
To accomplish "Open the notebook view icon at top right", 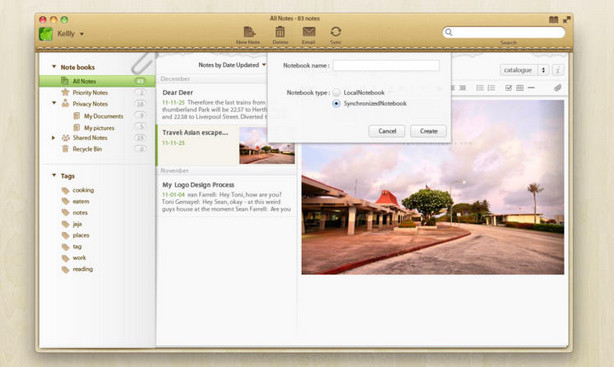I will (x=553, y=20).
